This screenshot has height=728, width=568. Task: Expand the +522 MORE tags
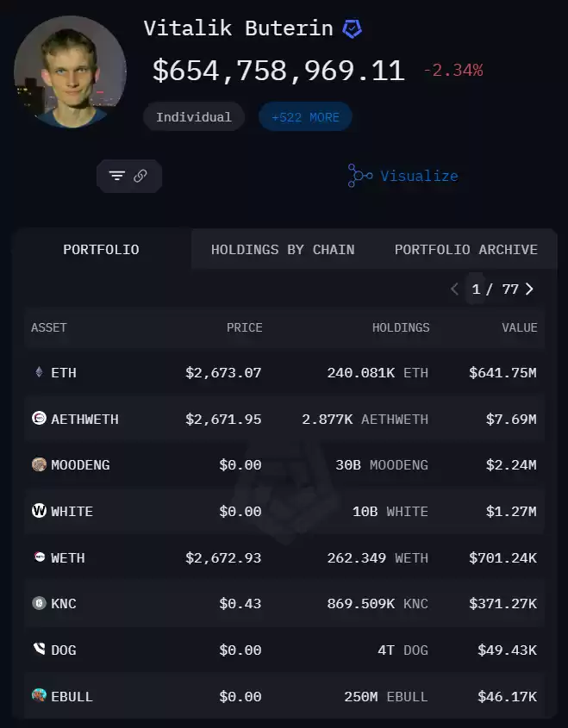point(305,116)
